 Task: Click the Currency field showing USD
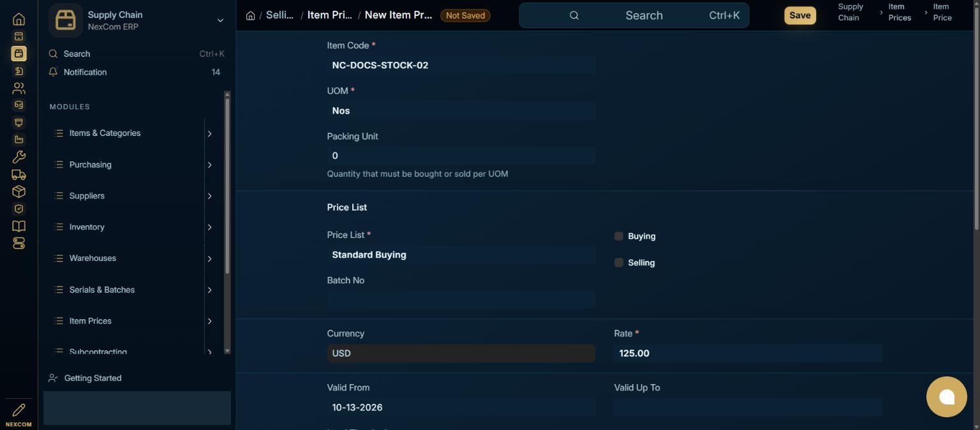click(x=461, y=353)
